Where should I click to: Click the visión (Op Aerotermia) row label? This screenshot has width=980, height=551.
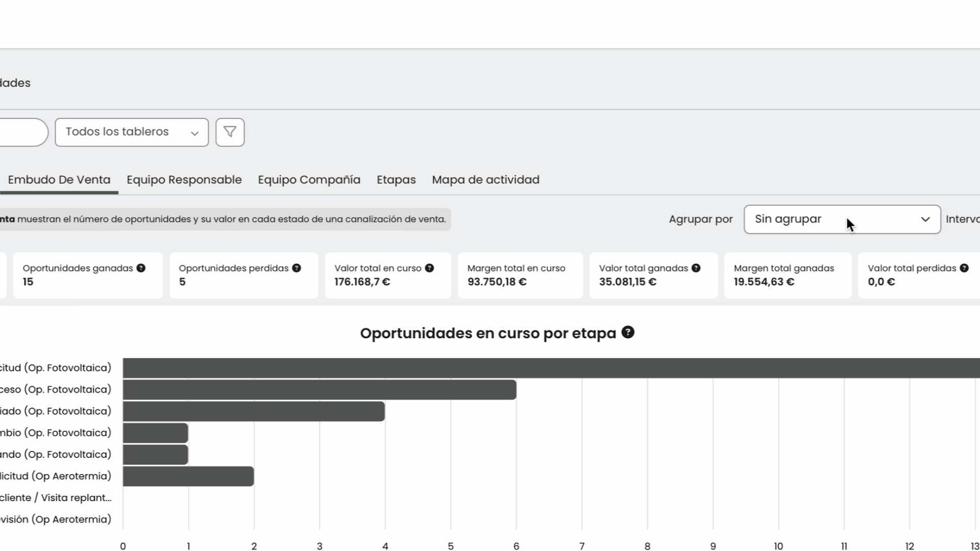pyautogui.click(x=56, y=519)
